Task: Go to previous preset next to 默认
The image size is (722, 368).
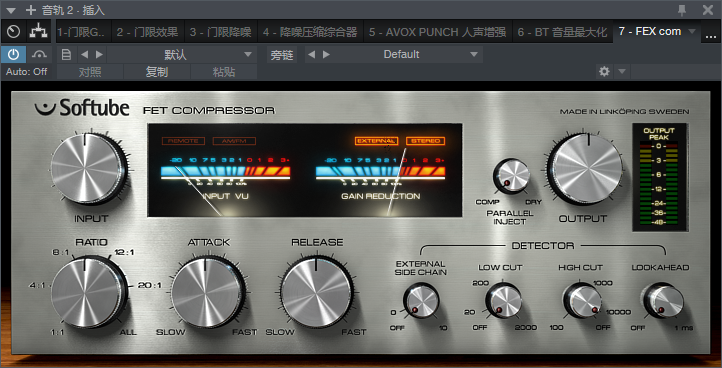Action: pos(84,55)
